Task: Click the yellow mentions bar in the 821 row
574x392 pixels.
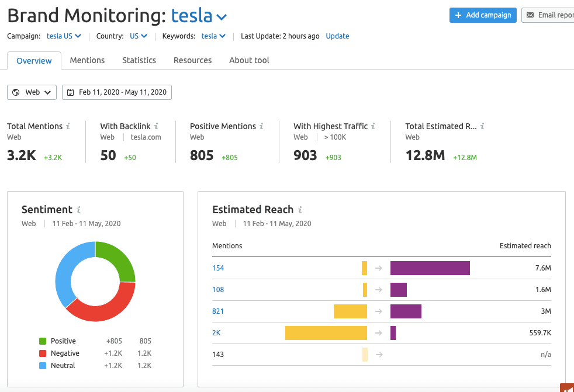Action: 350,311
